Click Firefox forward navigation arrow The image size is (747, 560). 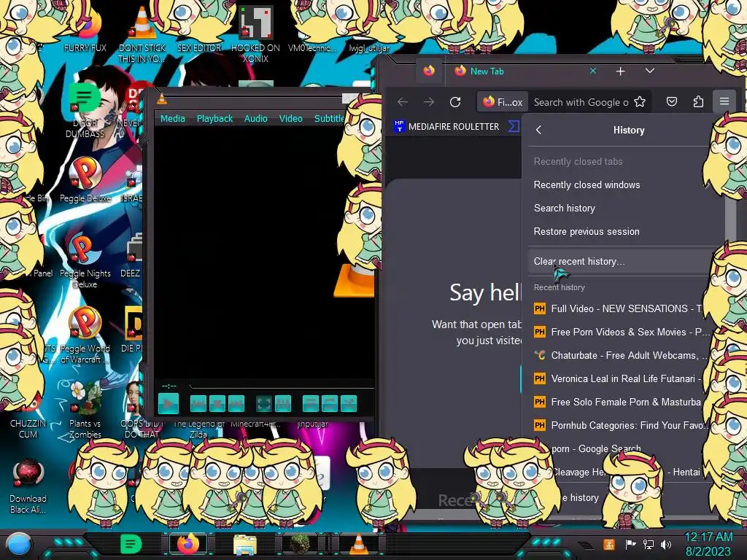pyautogui.click(x=429, y=102)
